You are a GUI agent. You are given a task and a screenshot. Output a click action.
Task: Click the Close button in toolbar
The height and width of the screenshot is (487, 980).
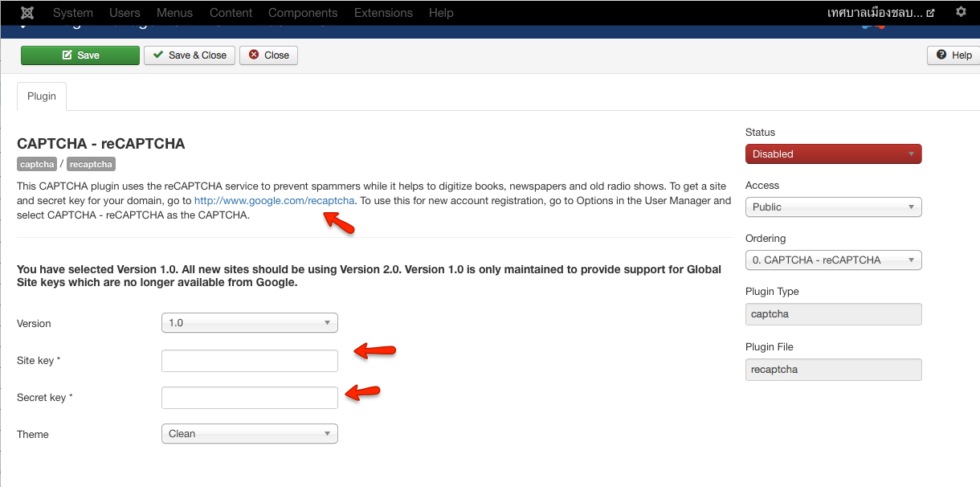(268, 55)
